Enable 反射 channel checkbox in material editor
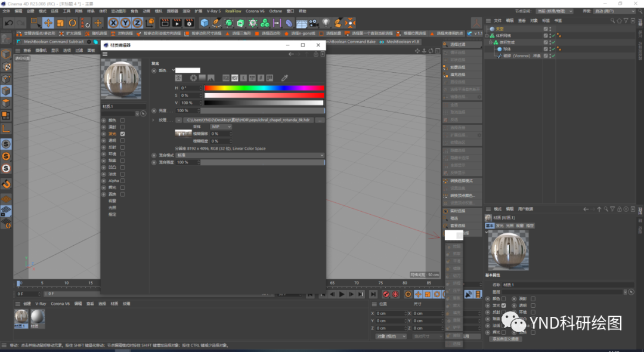 (122, 147)
